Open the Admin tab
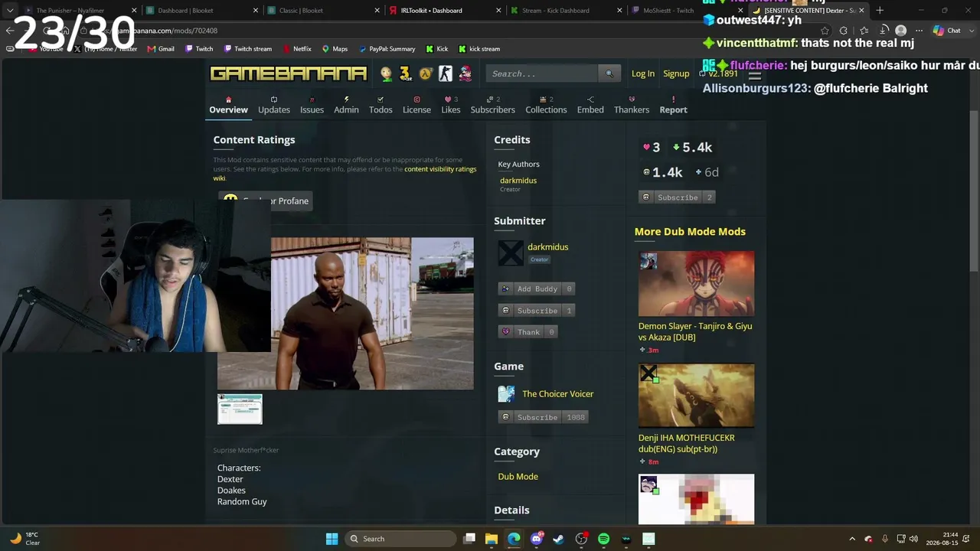The image size is (980, 551). pyautogui.click(x=346, y=105)
